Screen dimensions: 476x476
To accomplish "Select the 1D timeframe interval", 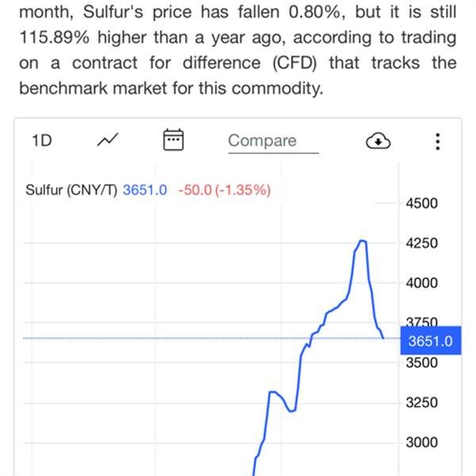I will (41, 140).
